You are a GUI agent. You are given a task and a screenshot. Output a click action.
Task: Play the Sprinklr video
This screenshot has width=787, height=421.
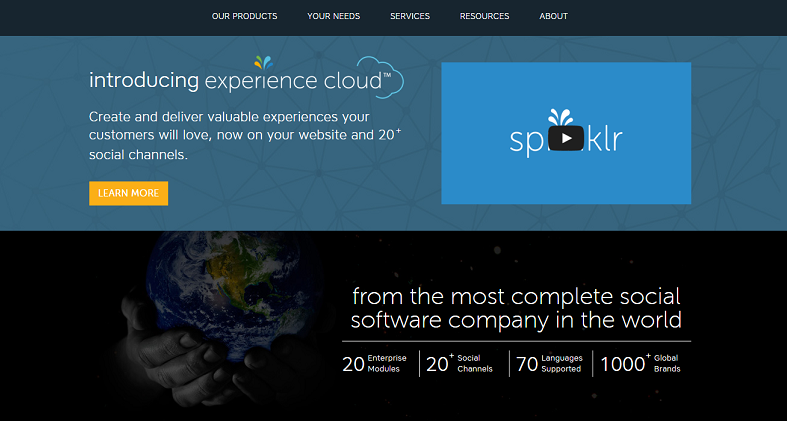click(x=566, y=138)
